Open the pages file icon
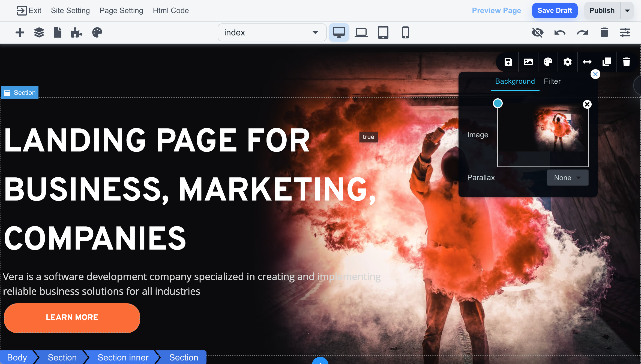641x364 pixels. click(x=58, y=33)
